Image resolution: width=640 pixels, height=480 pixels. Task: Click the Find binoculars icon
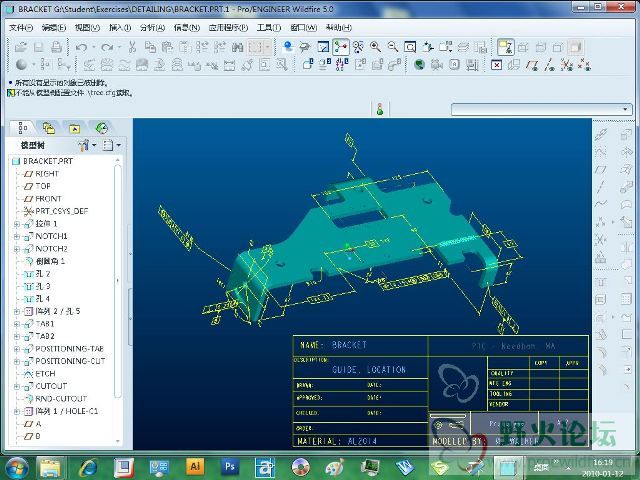237,47
